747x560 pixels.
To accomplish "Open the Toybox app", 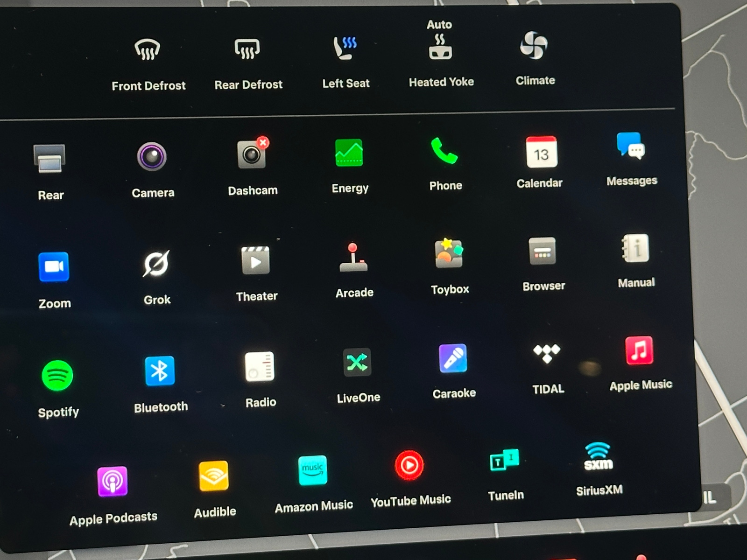I will (449, 253).
